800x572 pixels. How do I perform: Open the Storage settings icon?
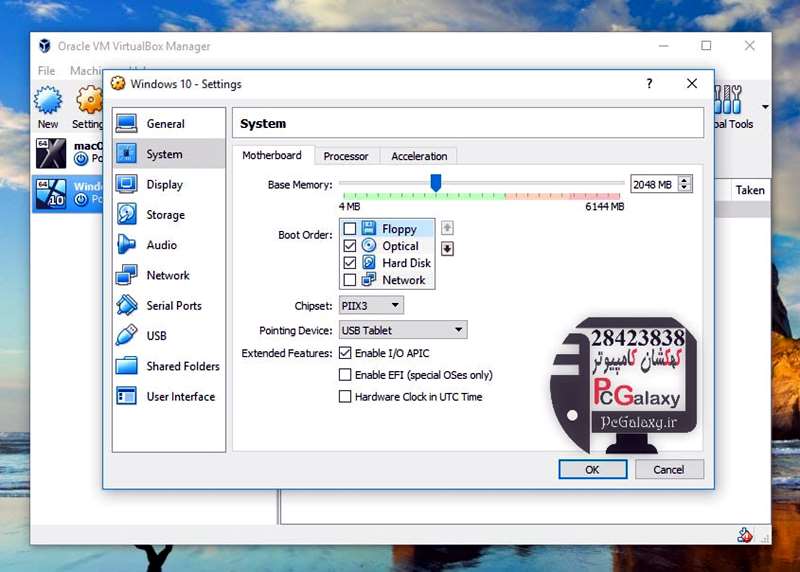[127, 214]
